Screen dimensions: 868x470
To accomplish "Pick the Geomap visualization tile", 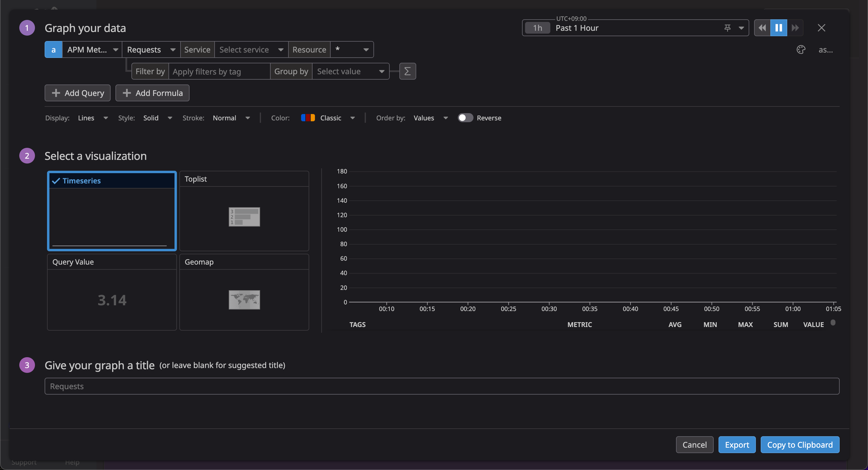I will click(x=244, y=292).
